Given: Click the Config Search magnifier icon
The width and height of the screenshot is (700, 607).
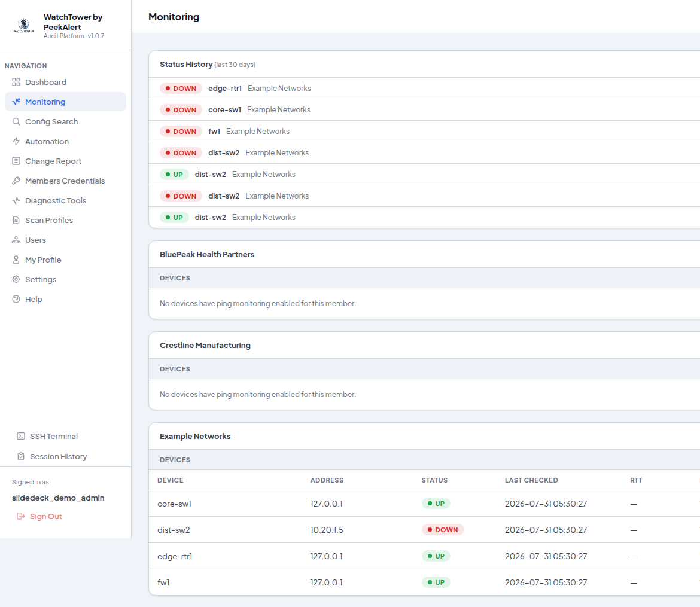Looking at the screenshot, I should pyautogui.click(x=16, y=121).
